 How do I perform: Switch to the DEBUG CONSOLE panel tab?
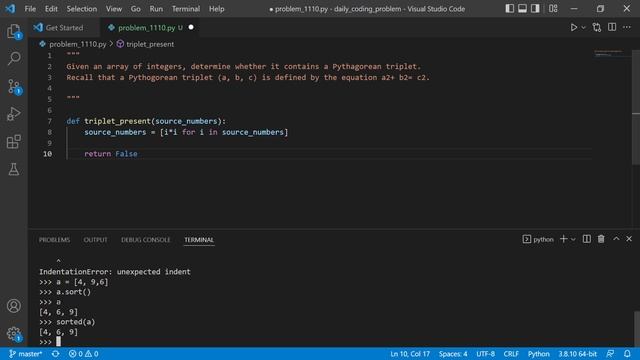pyautogui.click(x=146, y=240)
